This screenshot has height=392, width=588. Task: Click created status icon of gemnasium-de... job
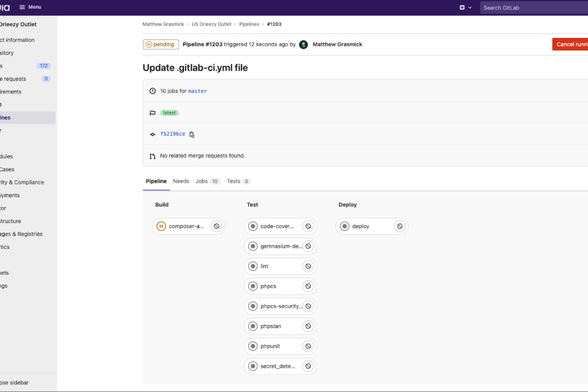(253, 246)
